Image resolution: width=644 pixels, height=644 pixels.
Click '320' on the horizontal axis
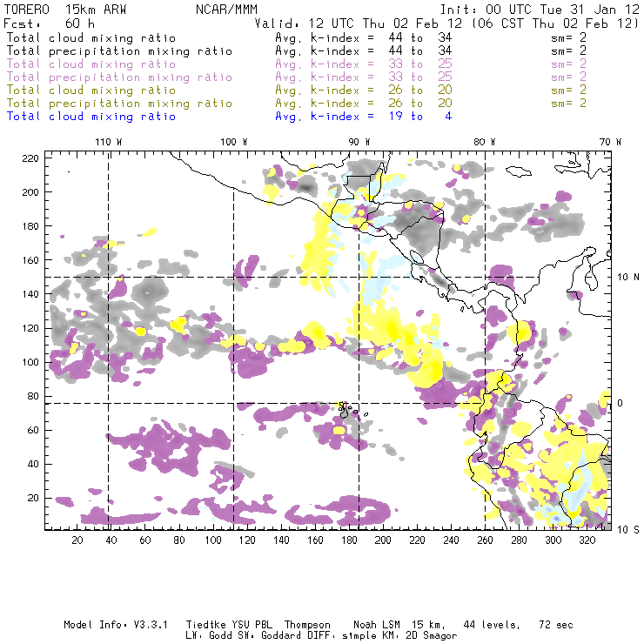pyautogui.click(x=587, y=540)
